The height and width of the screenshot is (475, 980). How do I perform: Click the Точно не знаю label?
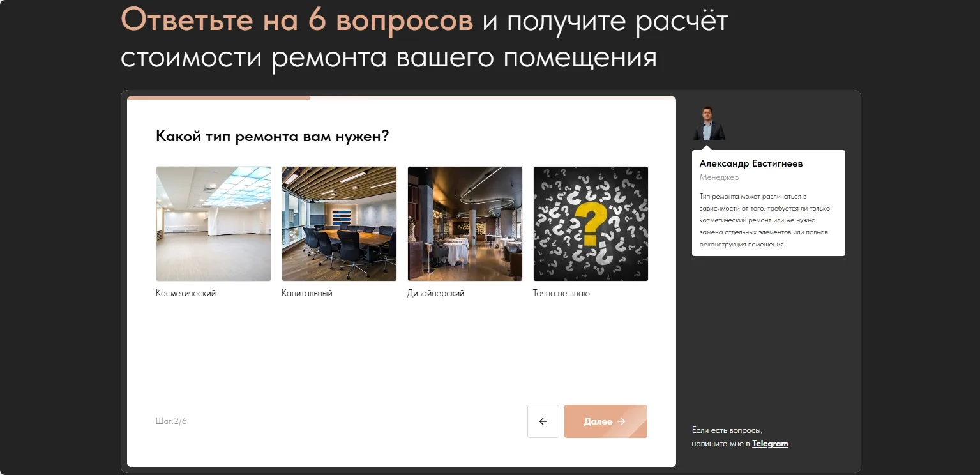click(x=561, y=294)
